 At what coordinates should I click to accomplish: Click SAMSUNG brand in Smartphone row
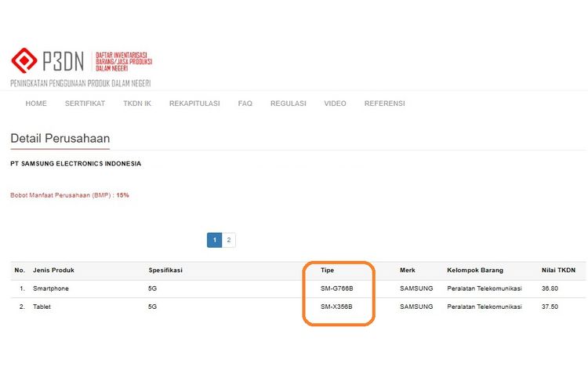click(416, 289)
